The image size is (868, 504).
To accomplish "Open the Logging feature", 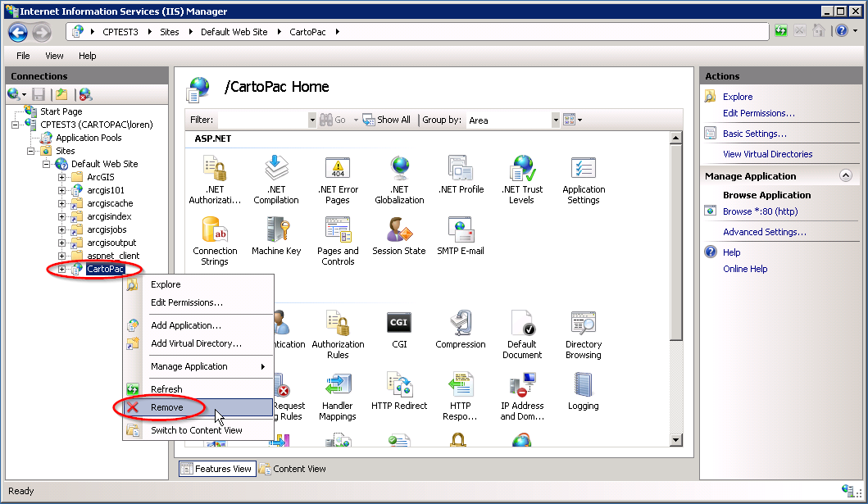I will click(x=584, y=391).
